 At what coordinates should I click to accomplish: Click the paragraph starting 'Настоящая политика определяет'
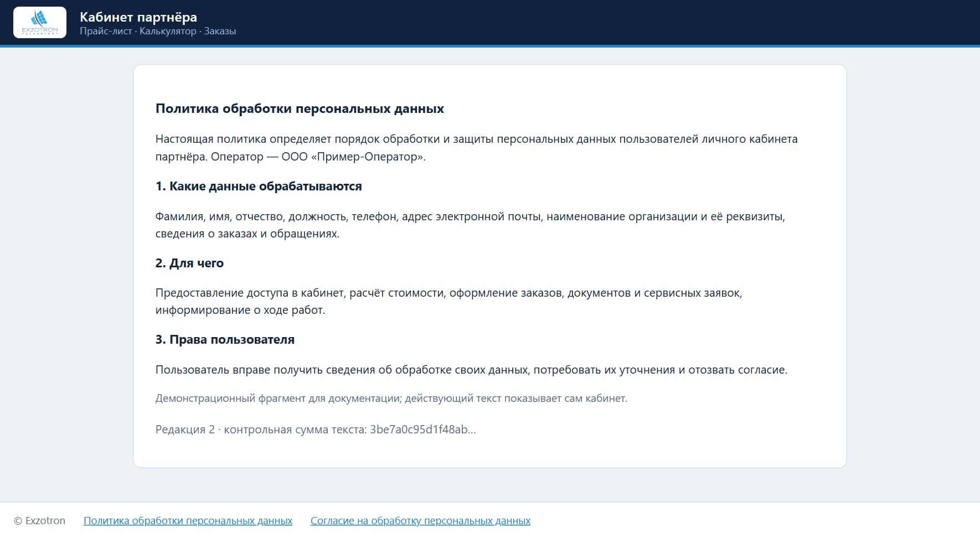[477, 148]
